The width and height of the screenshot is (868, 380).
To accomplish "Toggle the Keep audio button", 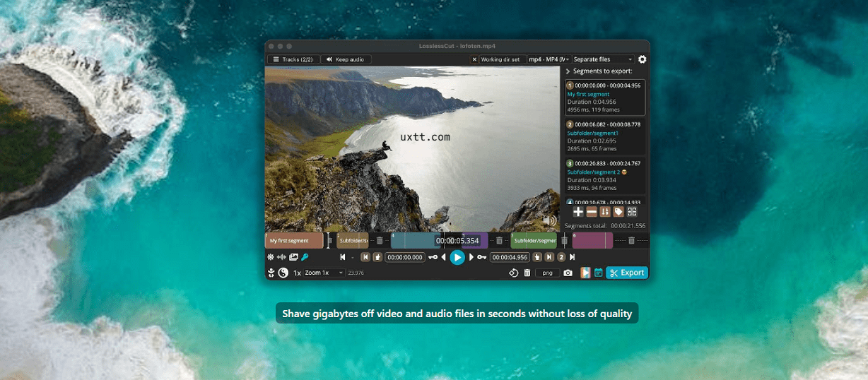I will tap(346, 60).
